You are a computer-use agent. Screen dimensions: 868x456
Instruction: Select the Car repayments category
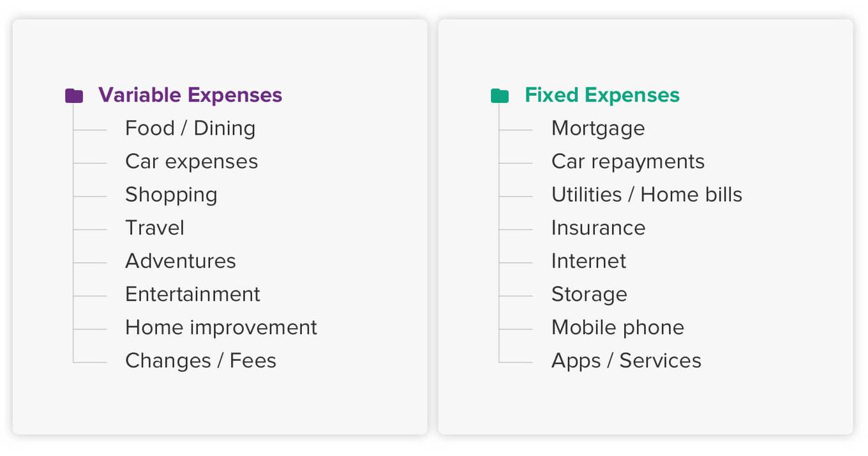[628, 162]
